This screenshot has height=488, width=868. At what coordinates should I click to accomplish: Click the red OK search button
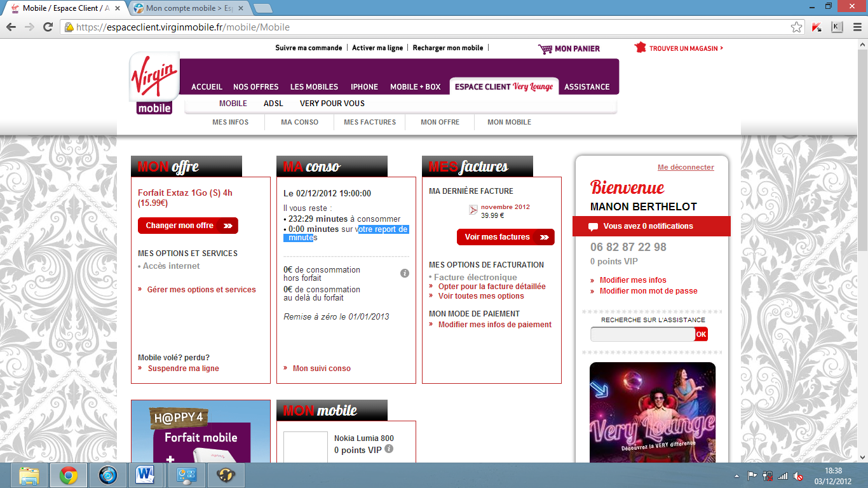pyautogui.click(x=701, y=334)
